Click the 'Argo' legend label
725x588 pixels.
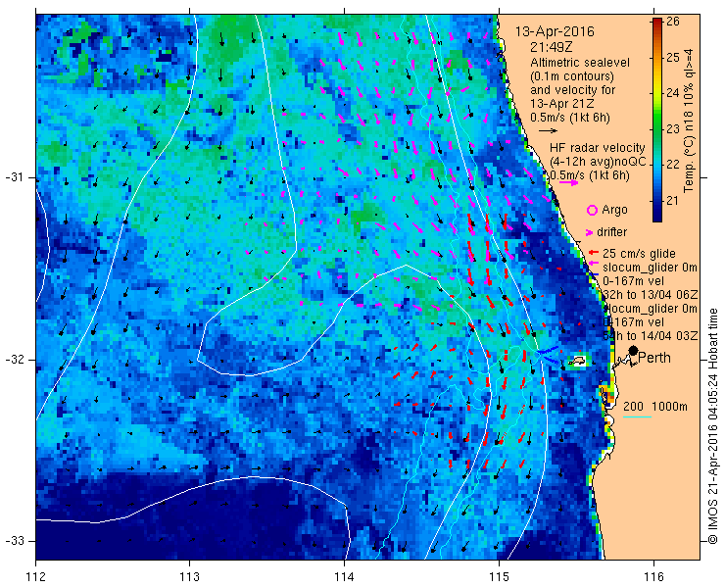coord(614,210)
